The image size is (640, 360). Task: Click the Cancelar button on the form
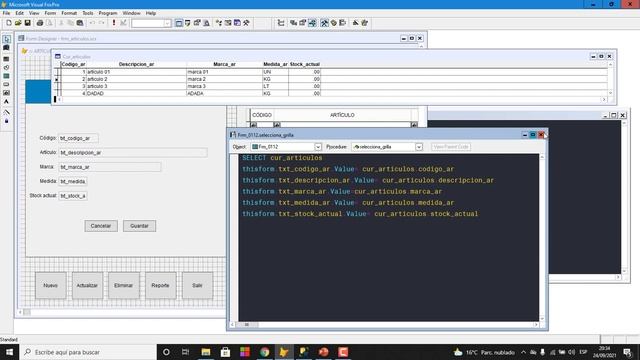click(101, 226)
